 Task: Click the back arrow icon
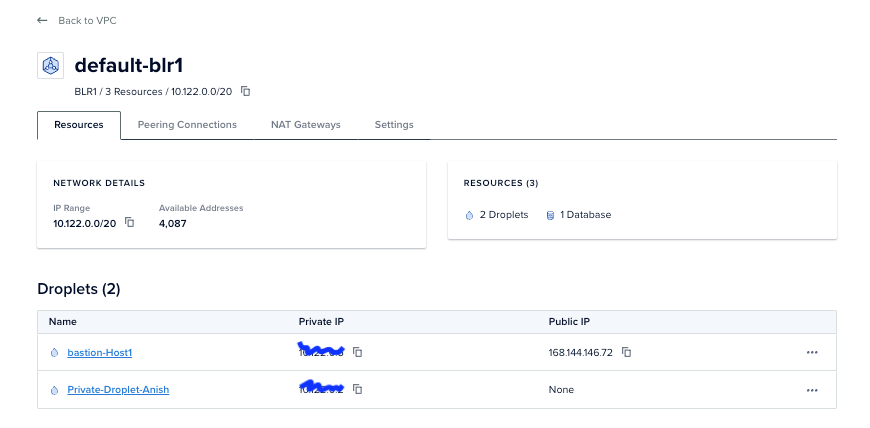(42, 21)
